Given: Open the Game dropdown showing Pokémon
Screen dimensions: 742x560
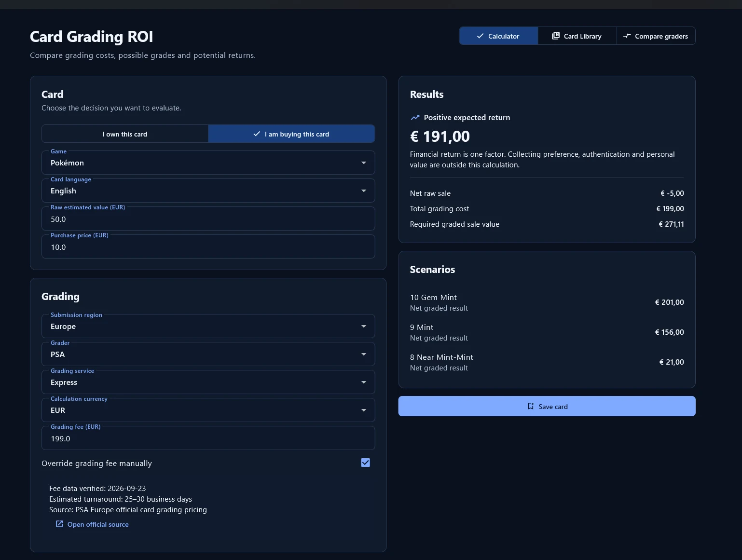Looking at the screenshot, I should (x=208, y=163).
